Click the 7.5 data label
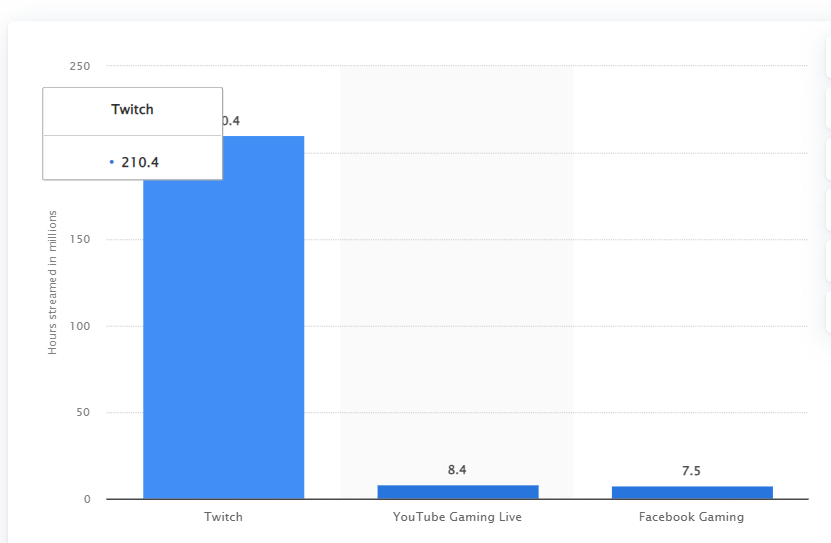Viewport: 831px width, 543px height. coord(691,471)
